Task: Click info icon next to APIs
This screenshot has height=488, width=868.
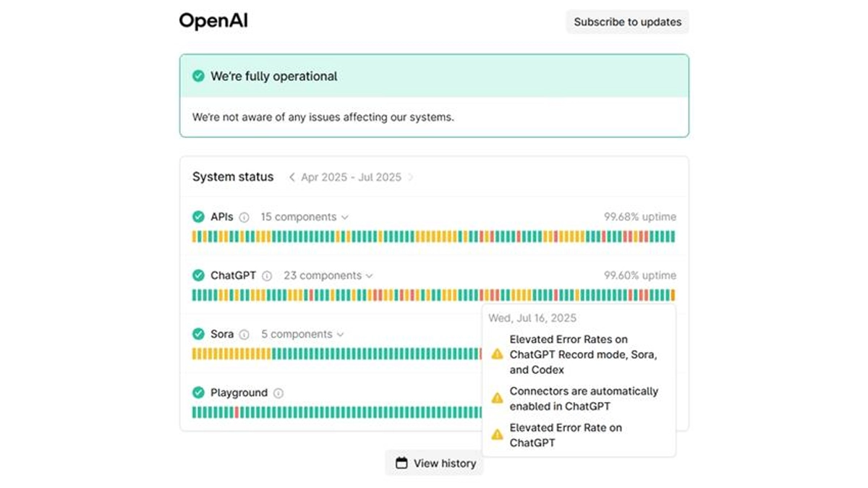Action: 244,217
